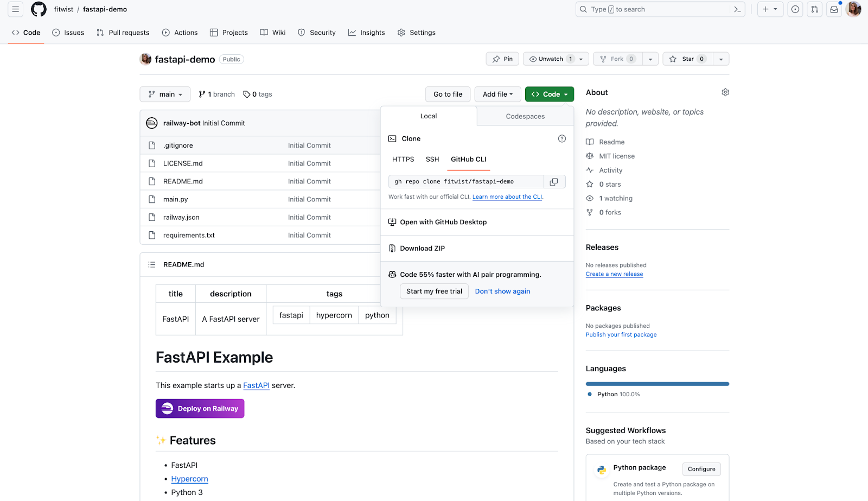Expand the Fork options dropdown arrow
Viewport: 868px width, 501px height.
coord(650,59)
